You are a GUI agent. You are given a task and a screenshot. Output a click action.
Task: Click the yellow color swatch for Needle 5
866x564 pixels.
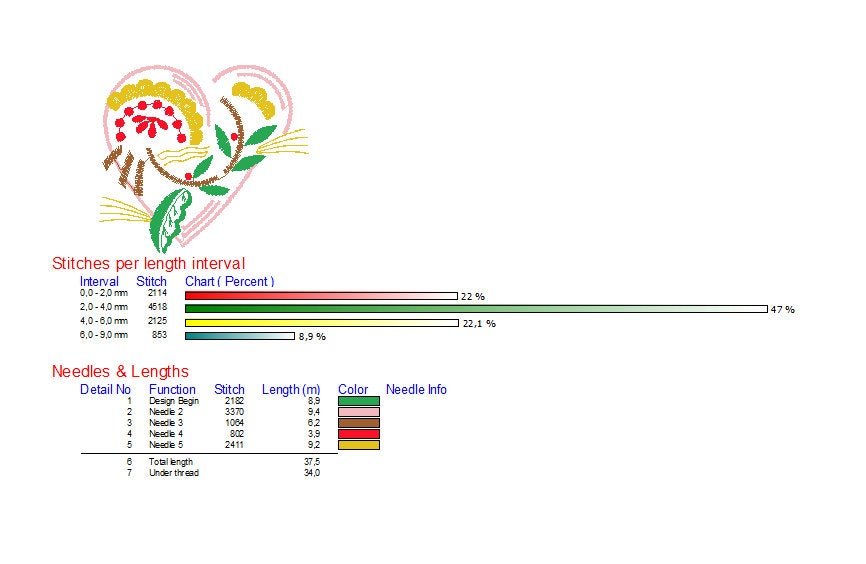[x=359, y=445]
